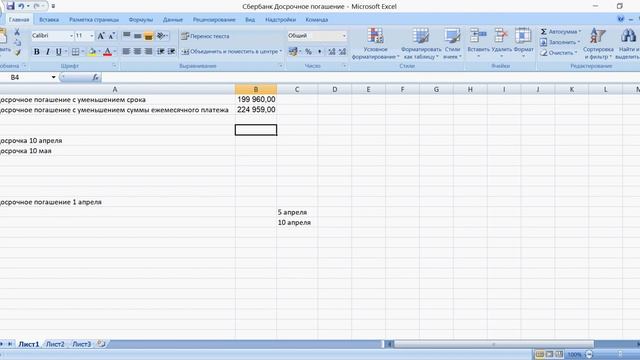
Task: Open the Формулы ribbon tab
Action: click(x=140, y=20)
